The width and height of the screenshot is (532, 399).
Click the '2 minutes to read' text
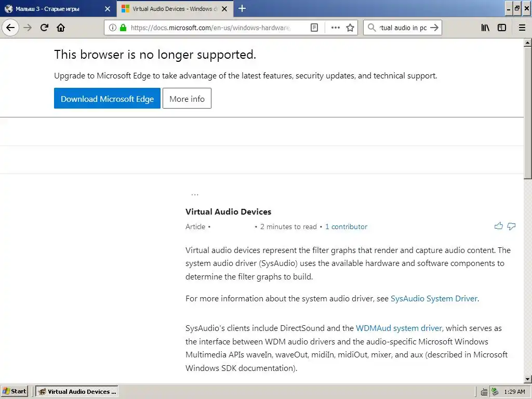point(288,227)
